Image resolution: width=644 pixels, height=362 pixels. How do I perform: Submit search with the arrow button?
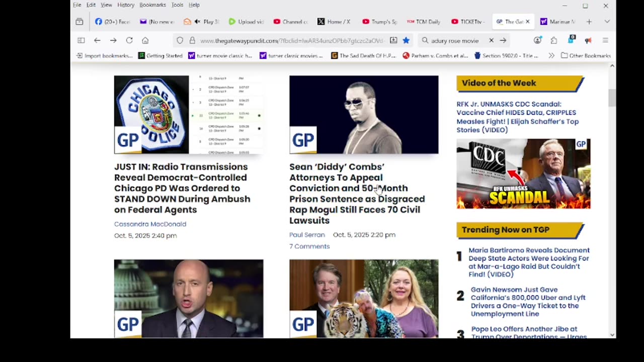click(503, 40)
